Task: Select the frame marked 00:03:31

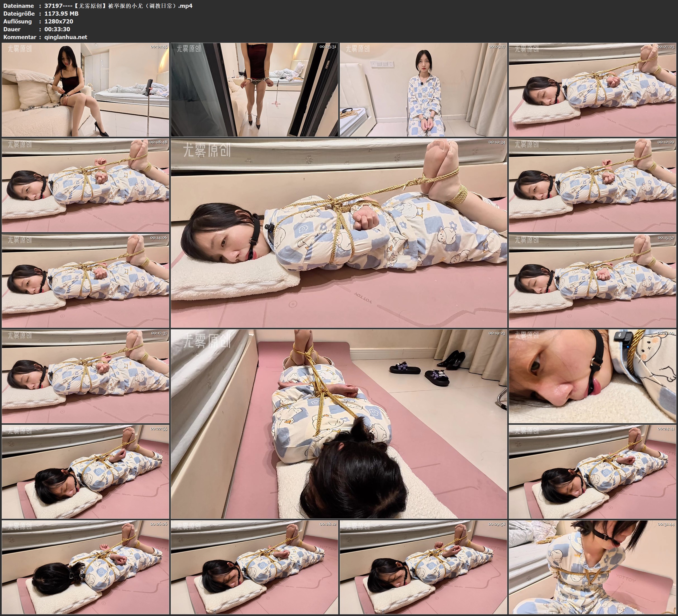Action: click(254, 90)
